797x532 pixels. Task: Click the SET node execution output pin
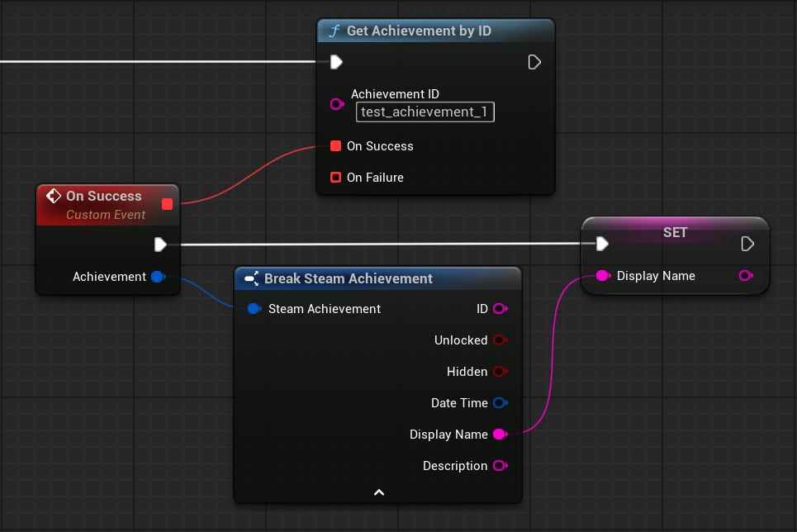tap(747, 244)
